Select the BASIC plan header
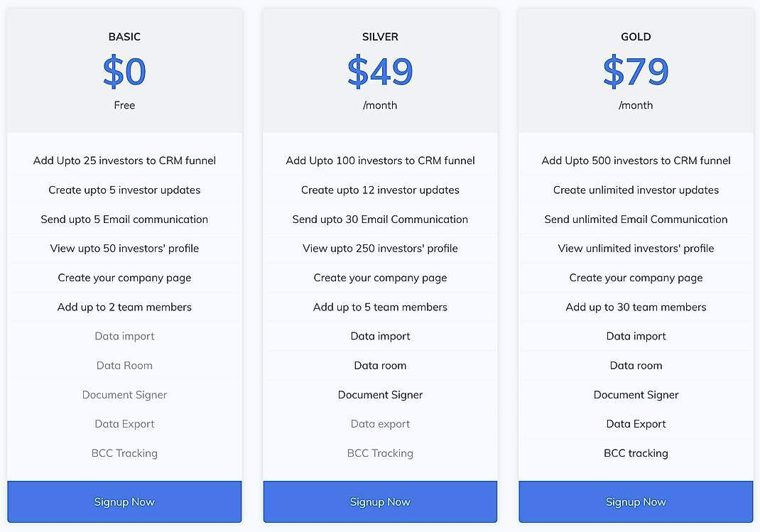760x532 pixels. point(124,36)
